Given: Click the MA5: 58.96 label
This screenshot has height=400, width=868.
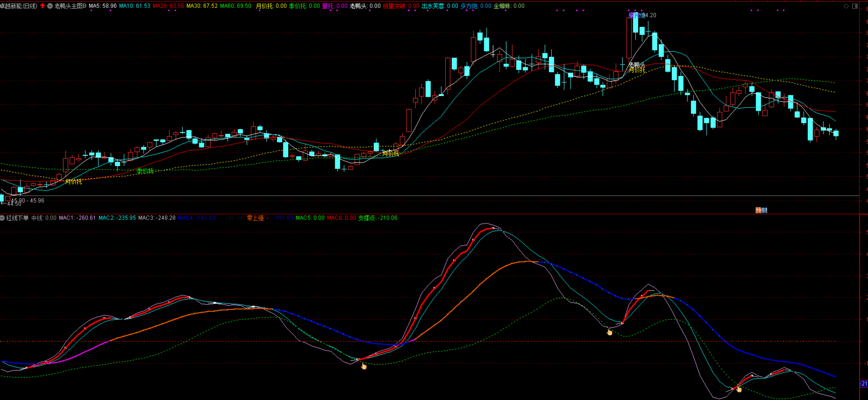Looking at the screenshot, I should point(103,6).
